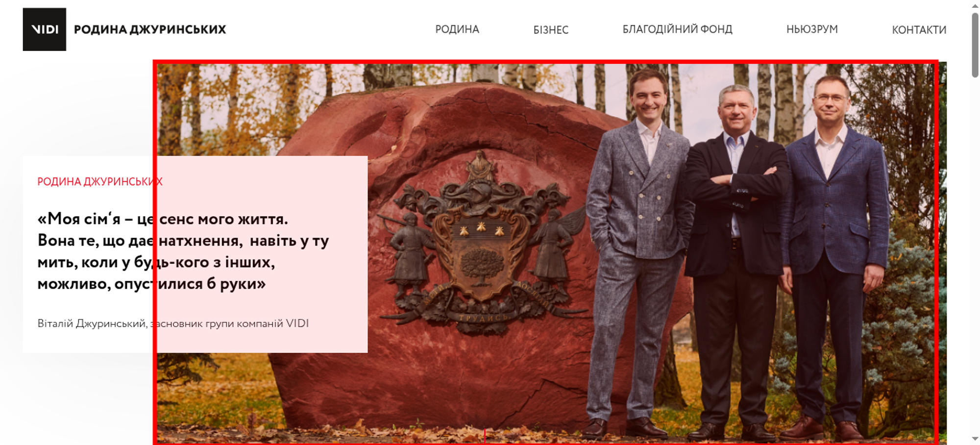Click the scrollbar up arrow
Screen dimensions: 980x445
(x=975, y=5)
